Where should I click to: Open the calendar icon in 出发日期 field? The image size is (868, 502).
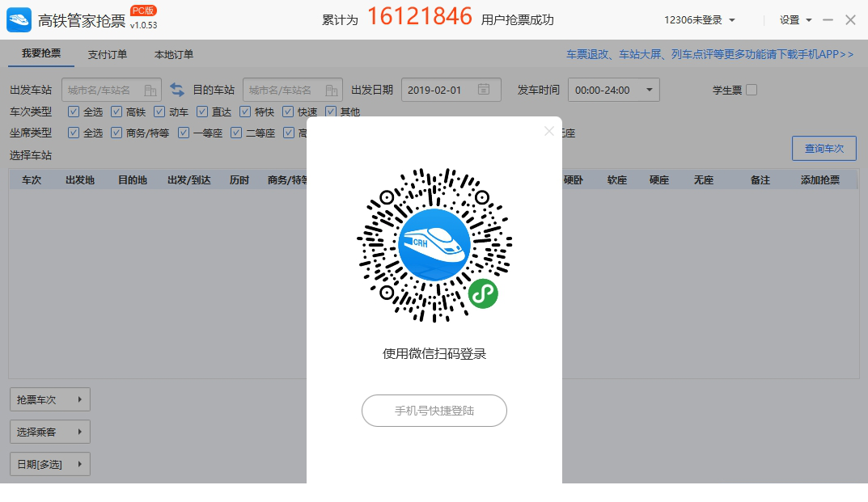(x=483, y=90)
